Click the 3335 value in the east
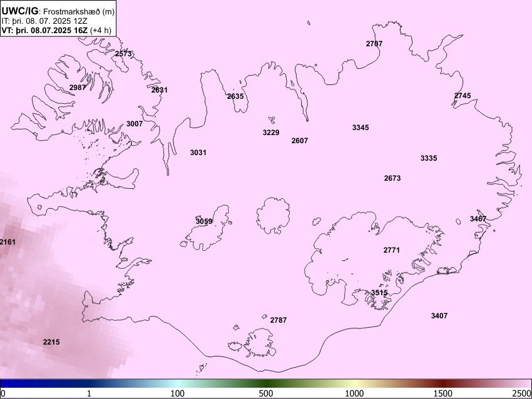532x399 pixels. pyautogui.click(x=429, y=158)
